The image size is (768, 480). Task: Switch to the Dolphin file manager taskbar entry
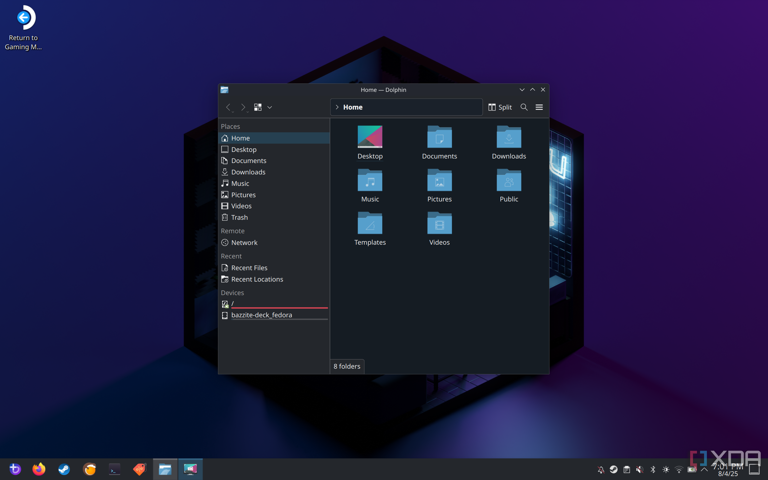pyautogui.click(x=165, y=469)
